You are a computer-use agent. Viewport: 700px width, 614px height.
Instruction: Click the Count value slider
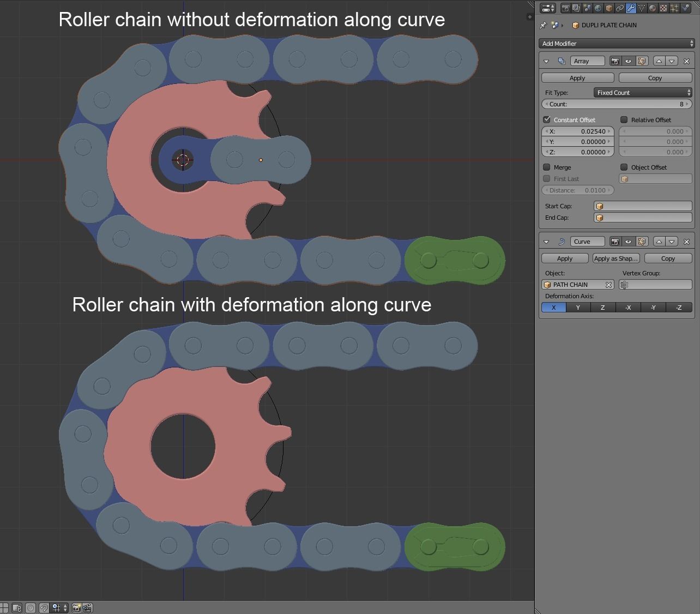tap(617, 104)
